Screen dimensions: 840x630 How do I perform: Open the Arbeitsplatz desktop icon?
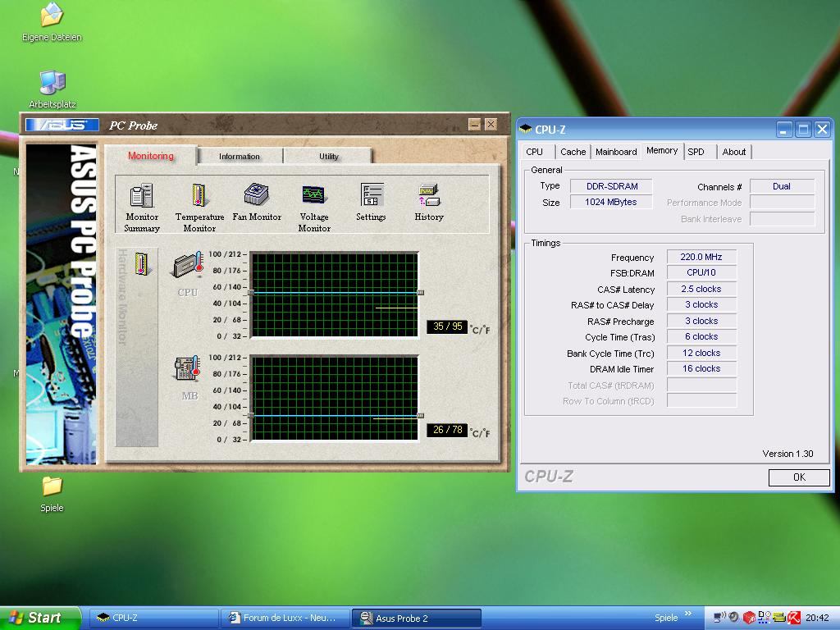tap(52, 89)
